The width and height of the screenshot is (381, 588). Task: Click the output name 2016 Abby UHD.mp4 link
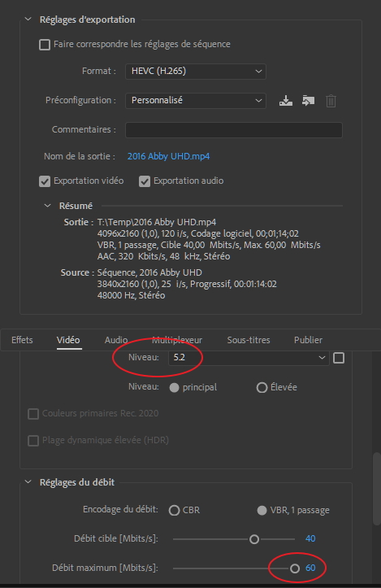coord(169,156)
